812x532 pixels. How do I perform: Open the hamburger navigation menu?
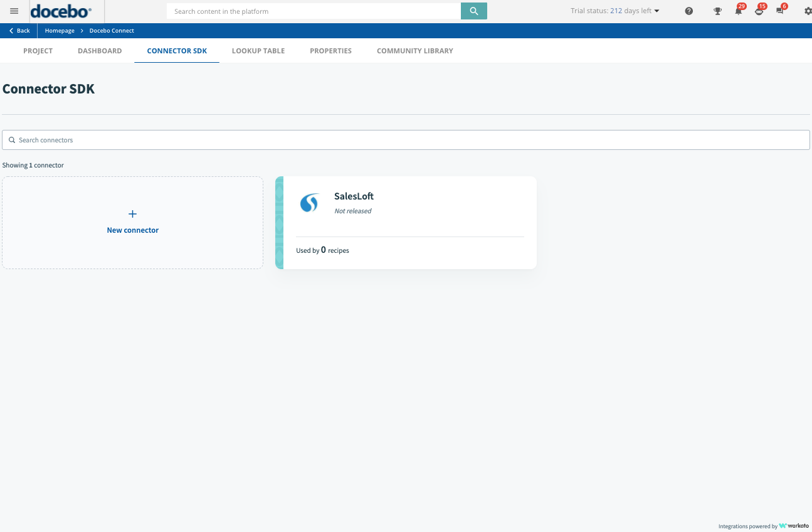click(x=14, y=11)
